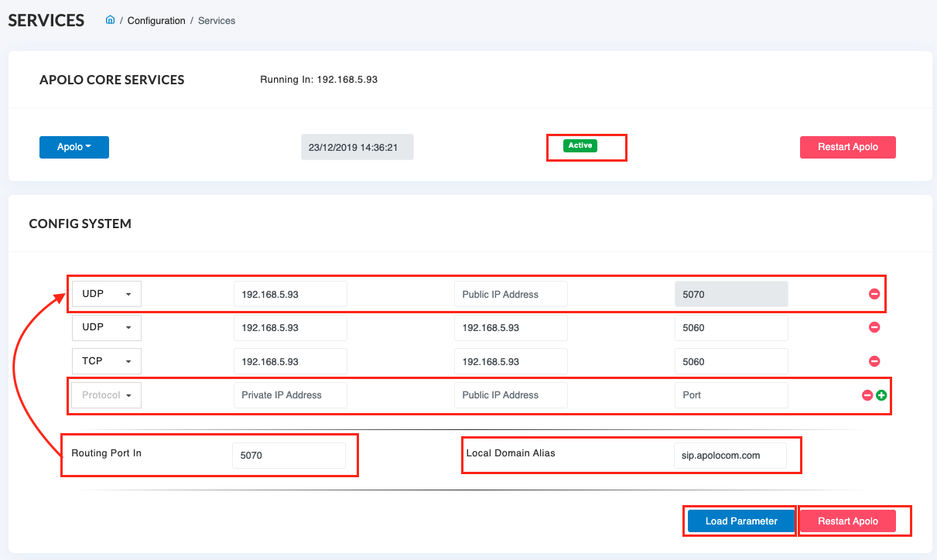Open the Apolo dropdown button
937x560 pixels.
click(74, 147)
